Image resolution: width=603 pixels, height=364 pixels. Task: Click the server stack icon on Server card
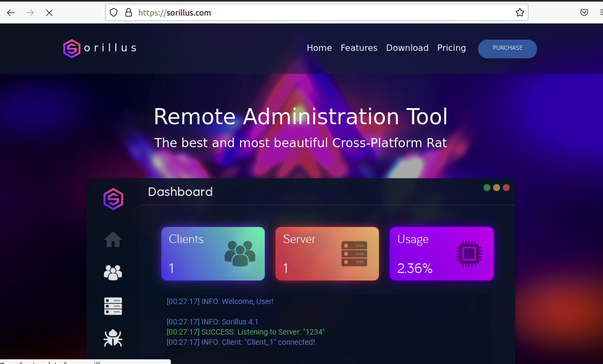pyautogui.click(x=354, y=254)
